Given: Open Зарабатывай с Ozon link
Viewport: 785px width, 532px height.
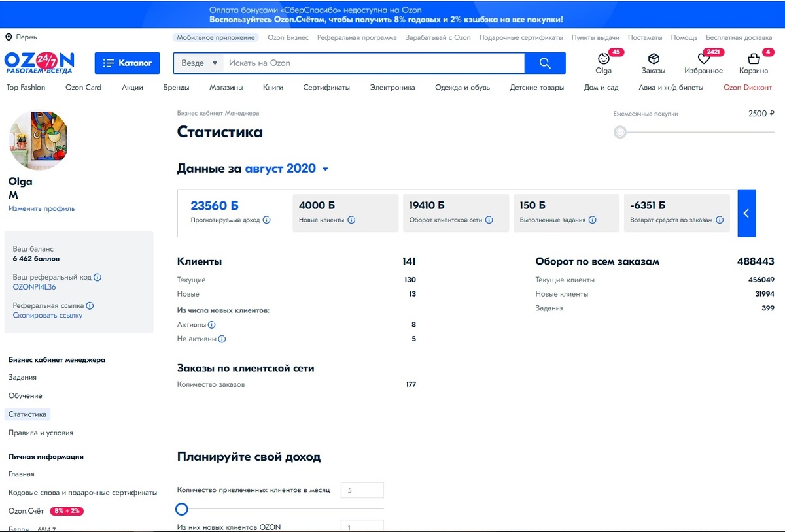Looking at the screenshot, I should click(x=438, y=37).
